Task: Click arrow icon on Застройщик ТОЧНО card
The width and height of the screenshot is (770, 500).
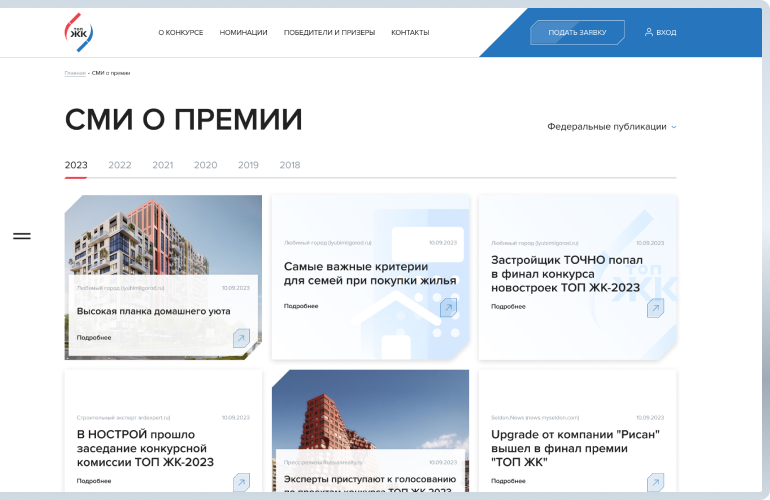Action: [x=655, y=307]
